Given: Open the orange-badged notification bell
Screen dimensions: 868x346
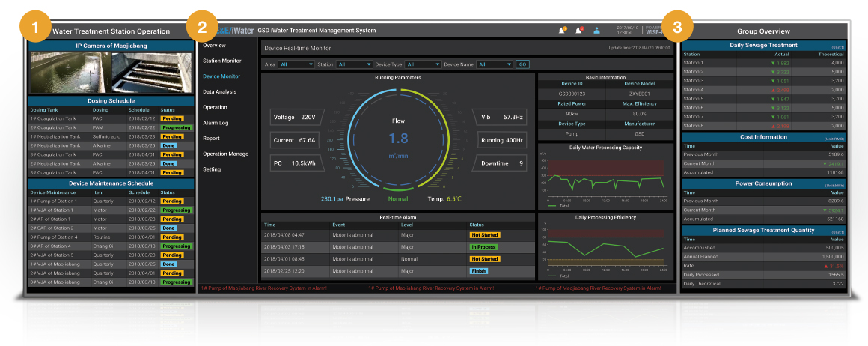Looking at the screenshot, I should pos(562,31).
